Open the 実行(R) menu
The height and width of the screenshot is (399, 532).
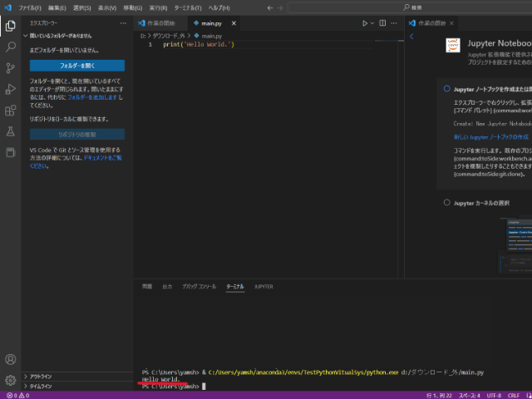[x=158, y=7]
